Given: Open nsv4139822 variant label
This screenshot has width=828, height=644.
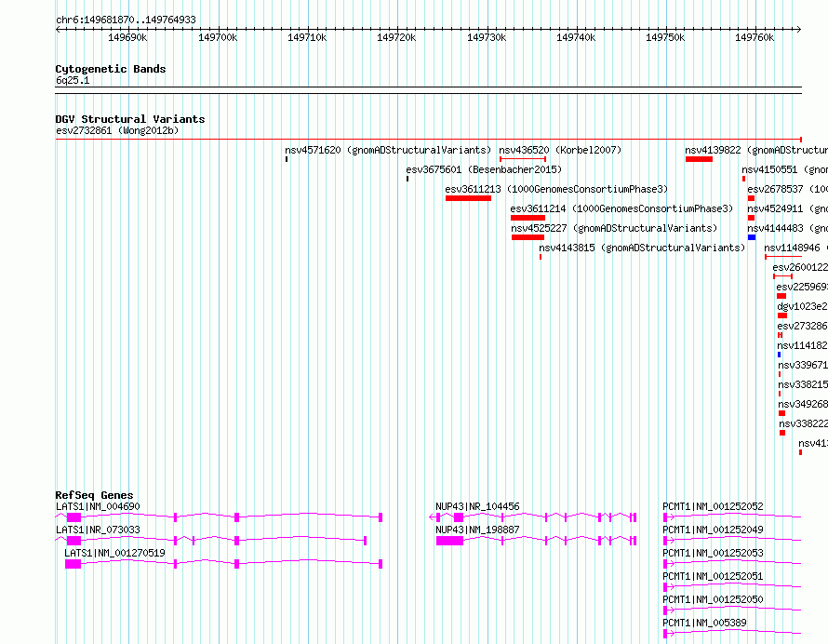Looking at the screenshot, I should (x=756, y=150).
